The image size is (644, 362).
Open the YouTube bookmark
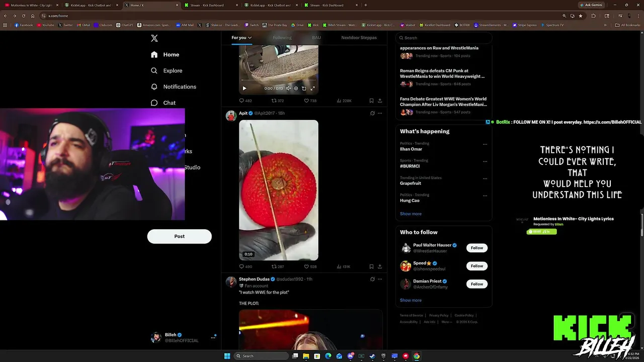[x=46, y=25]
